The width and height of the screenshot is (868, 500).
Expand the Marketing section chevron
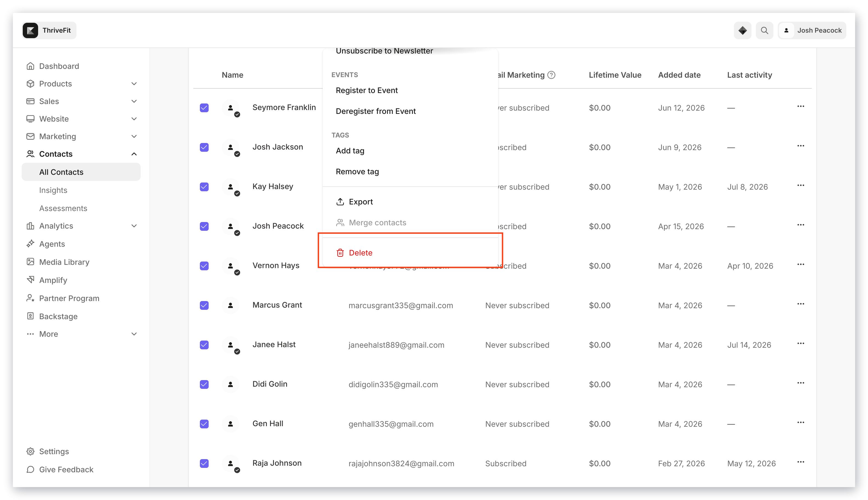coord(134,136)
